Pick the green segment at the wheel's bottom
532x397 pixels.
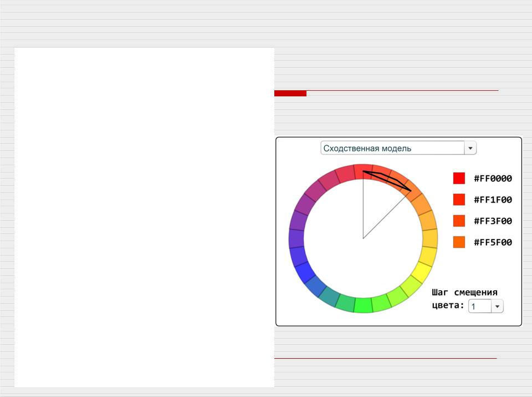click(x=363, y=305)
